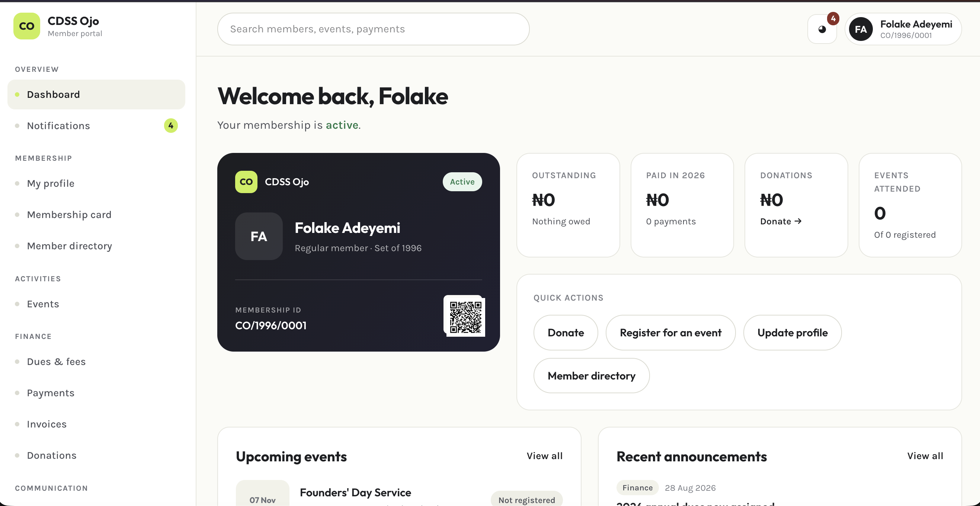980x506 pixels.
Task: Click membership ID CO/1996/0001 on card
Action: (x=271, y=326)
